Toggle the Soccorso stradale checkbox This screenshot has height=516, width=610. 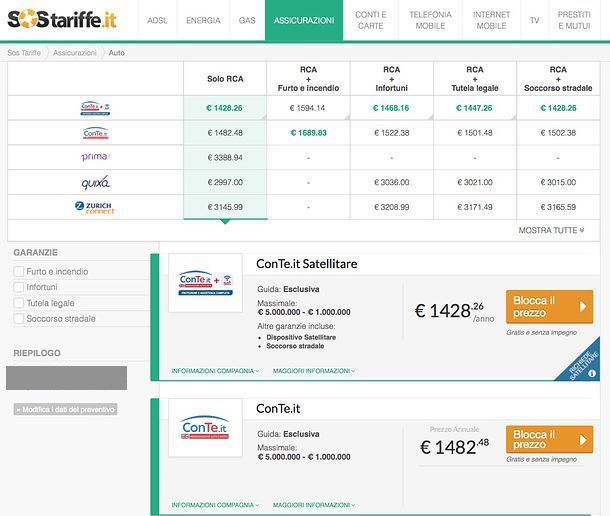click(x=19, y=319)
